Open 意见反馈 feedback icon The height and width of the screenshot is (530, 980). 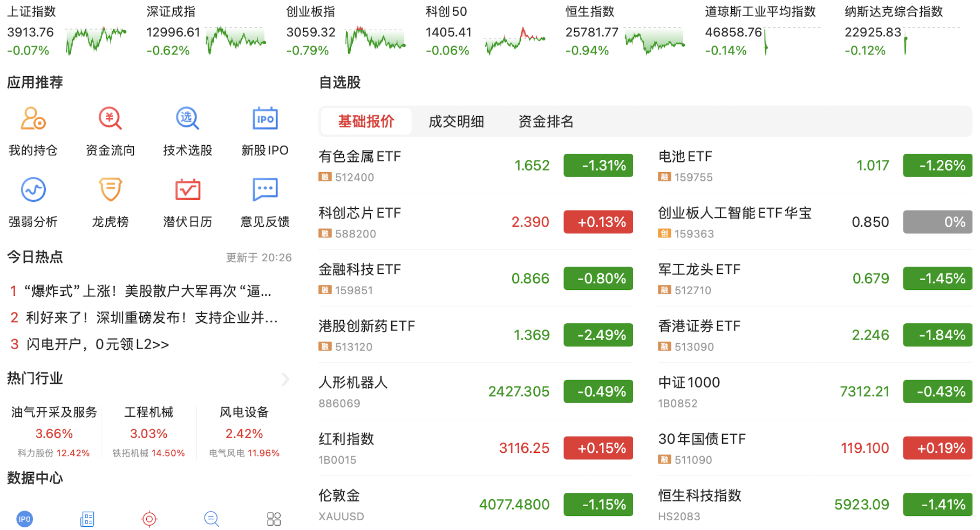265,190
